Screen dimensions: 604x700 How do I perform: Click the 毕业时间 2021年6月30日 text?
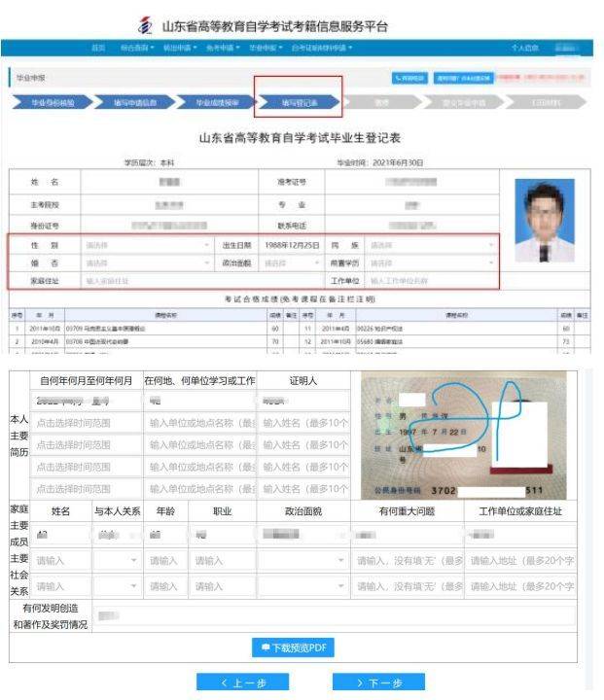click(x=379, y=163)
